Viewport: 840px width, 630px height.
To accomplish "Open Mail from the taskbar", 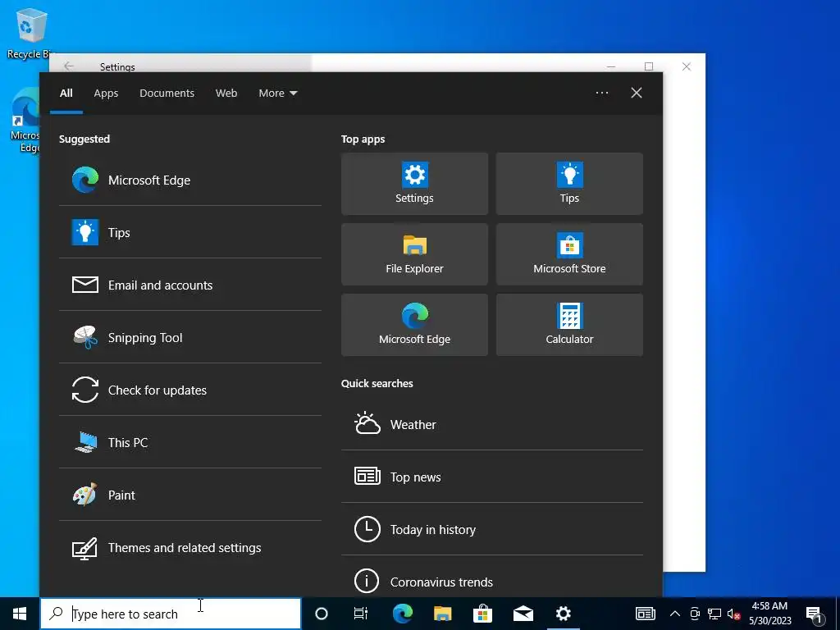I will [523, 614].
